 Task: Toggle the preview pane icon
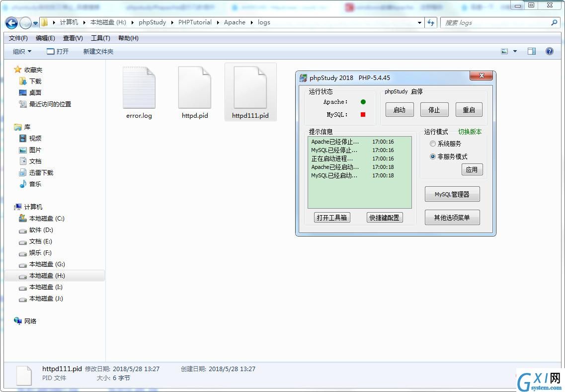tap(532, 52)
